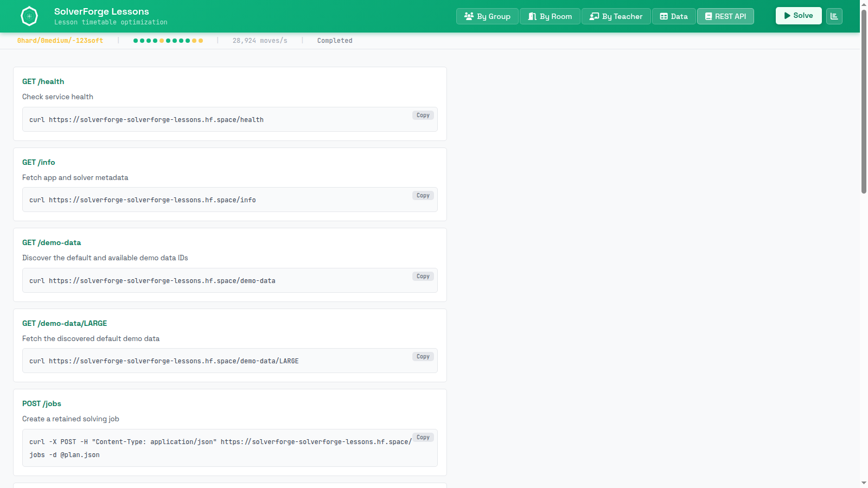Viewport: 868px width, 488px height.
Task: Click the 28,924 moves/s readout
Action: click(260, 41)
